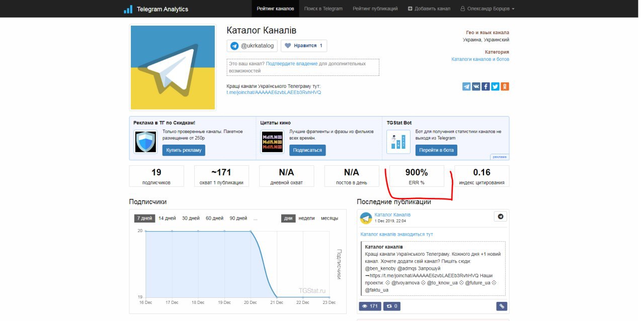Click the small post author avatar
Screen dimensions: 644x321
(366, 218)
